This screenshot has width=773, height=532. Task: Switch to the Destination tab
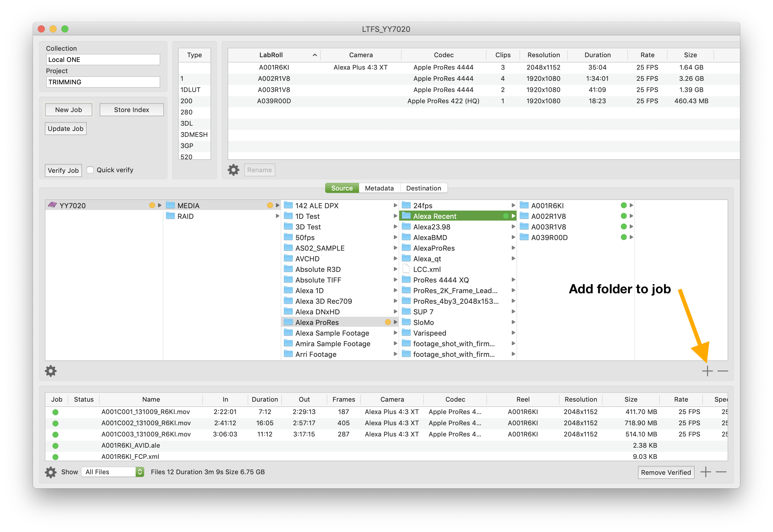tap(423, 188)
